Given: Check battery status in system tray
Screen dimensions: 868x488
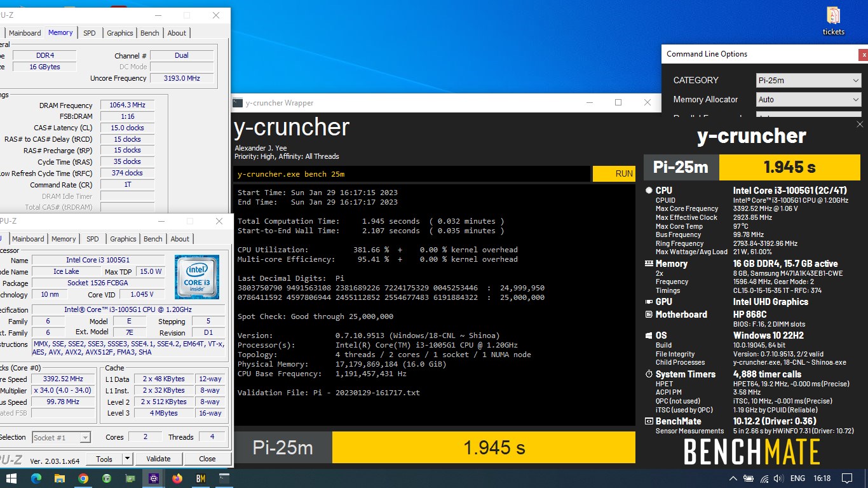Looking at the screenshot, I should click(x=749, y=478).
